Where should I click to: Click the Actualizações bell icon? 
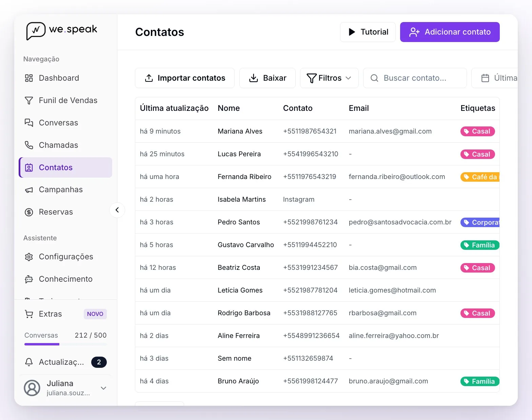click(29, 362)
